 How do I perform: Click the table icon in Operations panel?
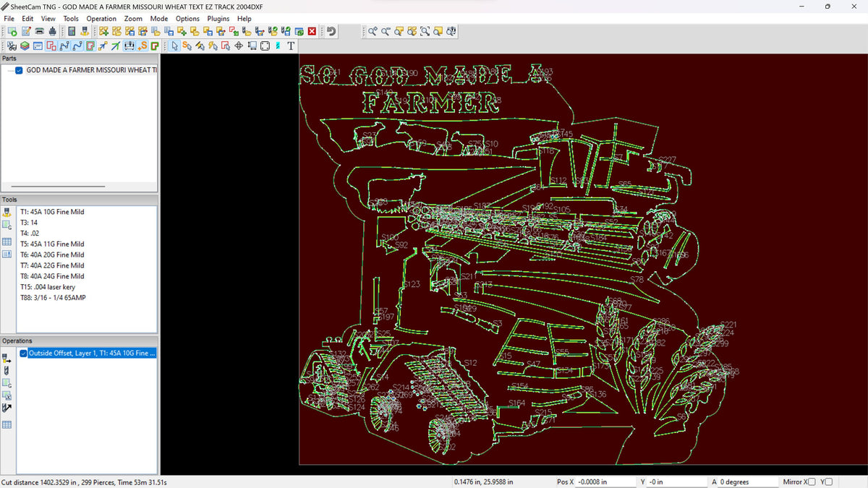click(7, 424)
